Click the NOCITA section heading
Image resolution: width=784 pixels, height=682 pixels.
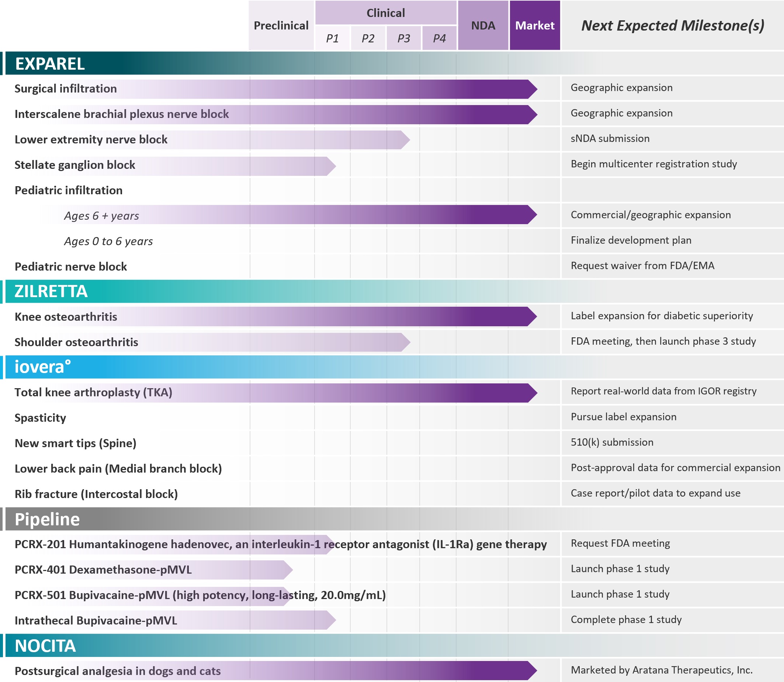[45, 646]
